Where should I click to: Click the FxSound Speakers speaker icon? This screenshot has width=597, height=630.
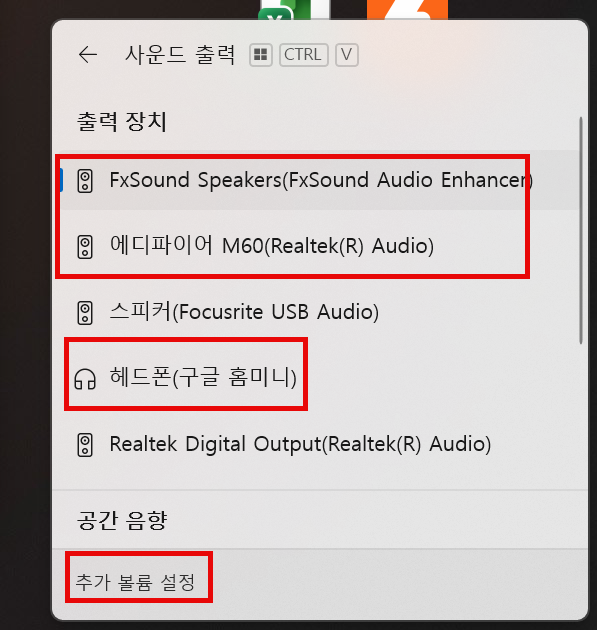(x=85, y=181)
